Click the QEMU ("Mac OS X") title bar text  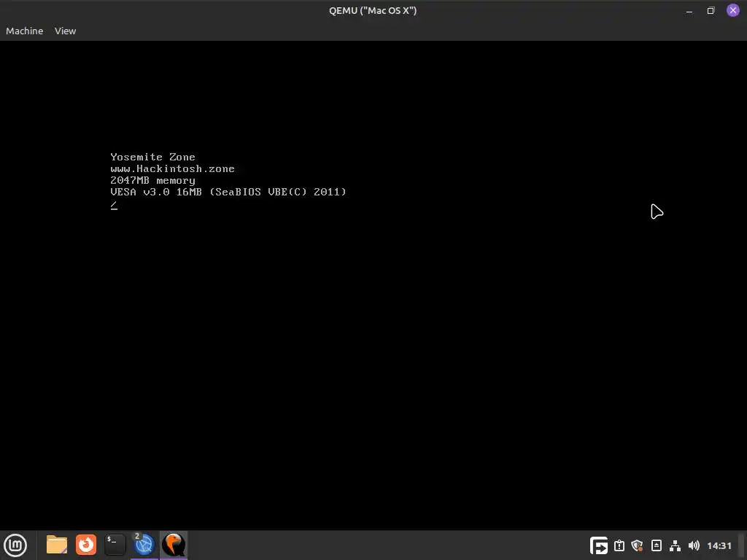click(x=373, y=10)
